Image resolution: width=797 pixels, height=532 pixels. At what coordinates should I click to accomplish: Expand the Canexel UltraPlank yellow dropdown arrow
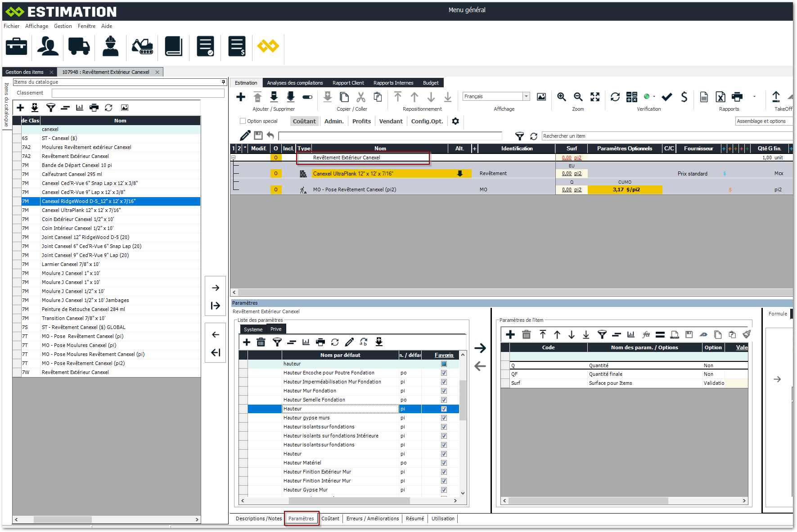[459, 174]
